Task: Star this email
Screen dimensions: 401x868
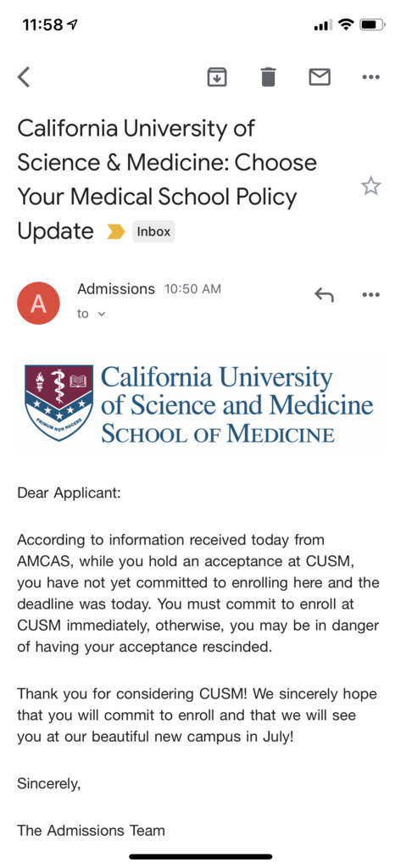Action: point(370,186)
